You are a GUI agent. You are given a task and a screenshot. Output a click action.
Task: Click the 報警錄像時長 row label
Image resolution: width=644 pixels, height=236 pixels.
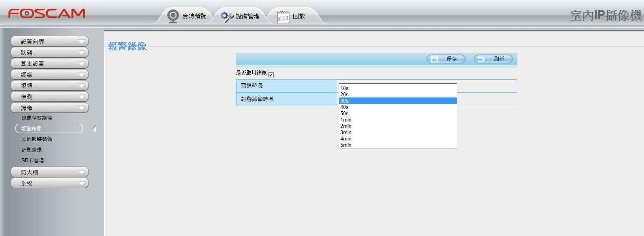tap(257, 99)
